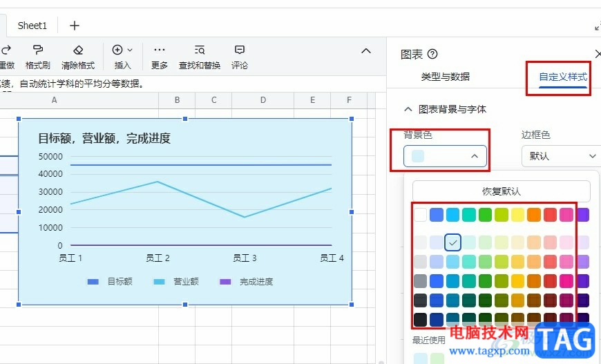
Task: Click the Redo (重做) icon
Action: point(6,50)
